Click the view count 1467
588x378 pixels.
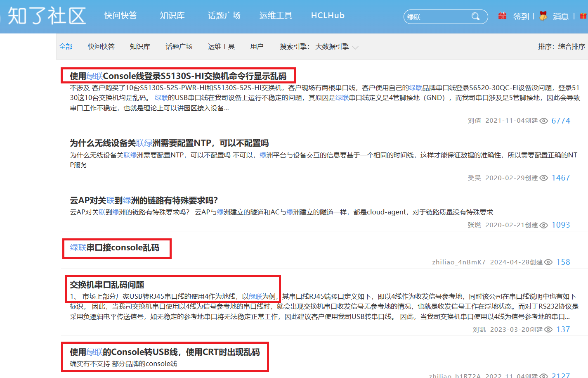561,178
